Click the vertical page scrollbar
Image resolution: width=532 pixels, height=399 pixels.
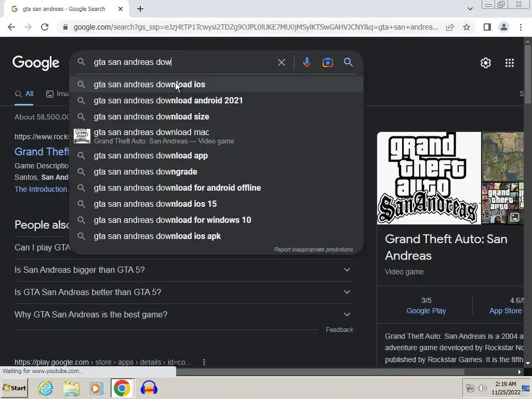click(528, 74)
